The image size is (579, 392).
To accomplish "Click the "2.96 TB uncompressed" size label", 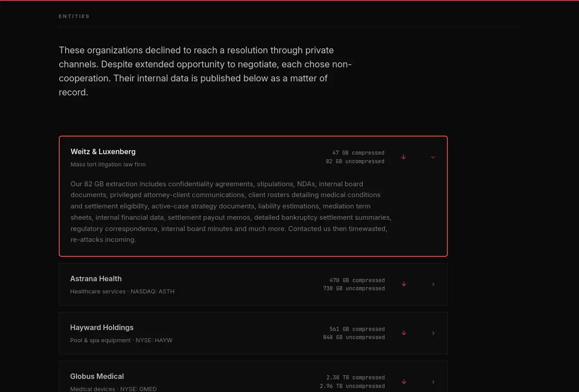I will (352, 386).
